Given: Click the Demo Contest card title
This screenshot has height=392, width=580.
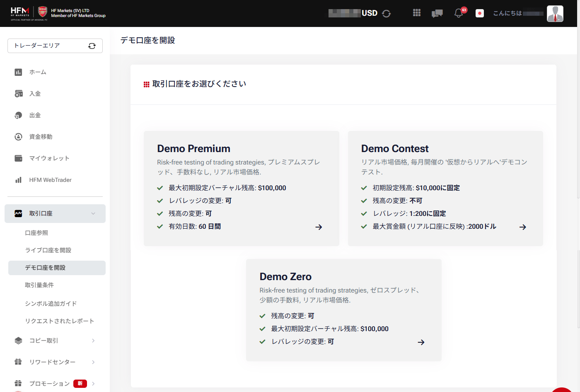Looking at the screenshot, I should pyautogui.click(x=395, y=149).
